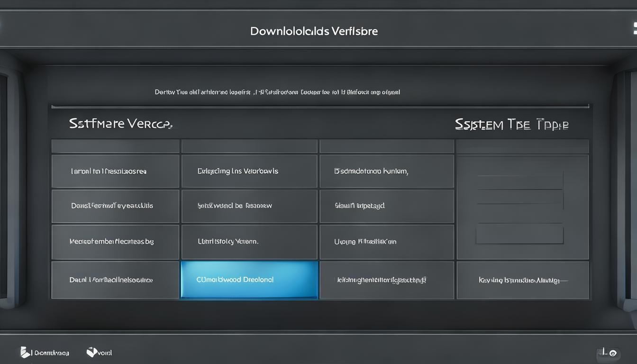
Task: Pick the "Slaulfl tdpetayd" tile
Action: [387, 206]
